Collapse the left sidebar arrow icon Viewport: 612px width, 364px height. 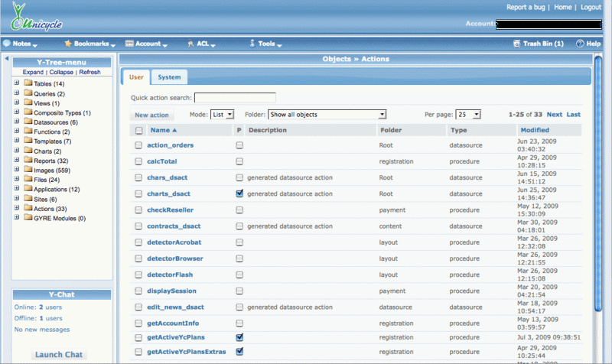click(x=6, y=59)
